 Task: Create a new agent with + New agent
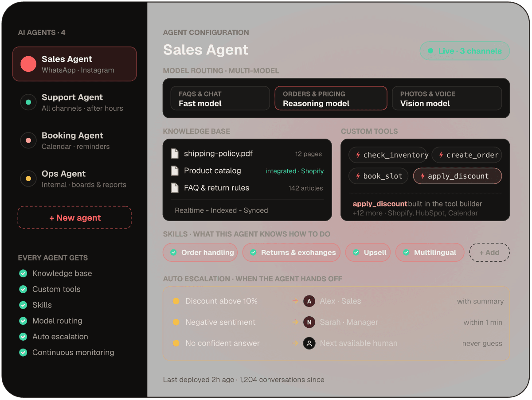click(74, 217)
